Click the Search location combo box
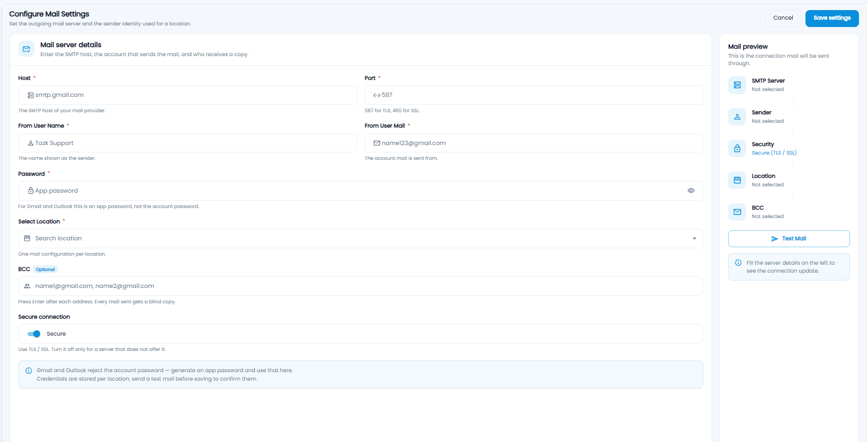 click(x=360, y=239)
